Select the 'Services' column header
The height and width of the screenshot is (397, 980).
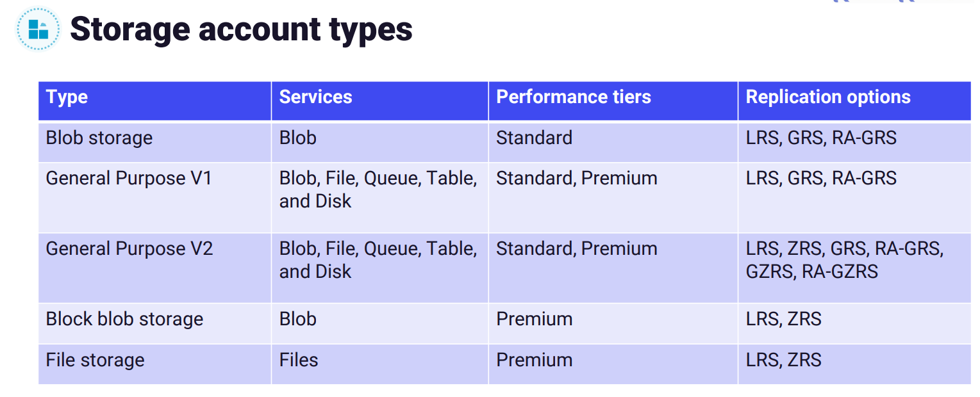tap(316, 97)
